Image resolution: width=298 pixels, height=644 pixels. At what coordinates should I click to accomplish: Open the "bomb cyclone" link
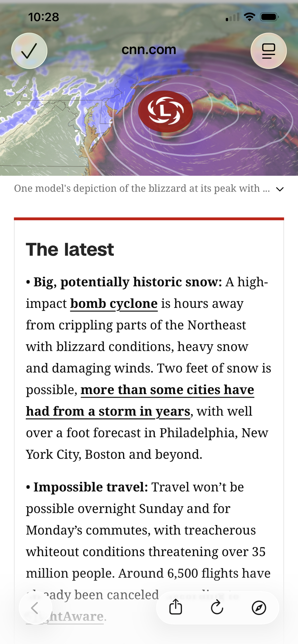[x=114, y=304]
